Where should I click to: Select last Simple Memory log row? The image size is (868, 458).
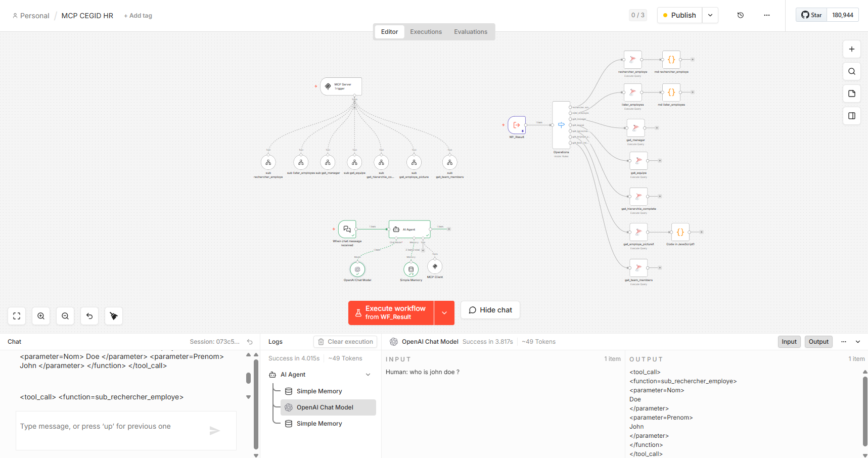pyautogui.click(x=328, y=424)
